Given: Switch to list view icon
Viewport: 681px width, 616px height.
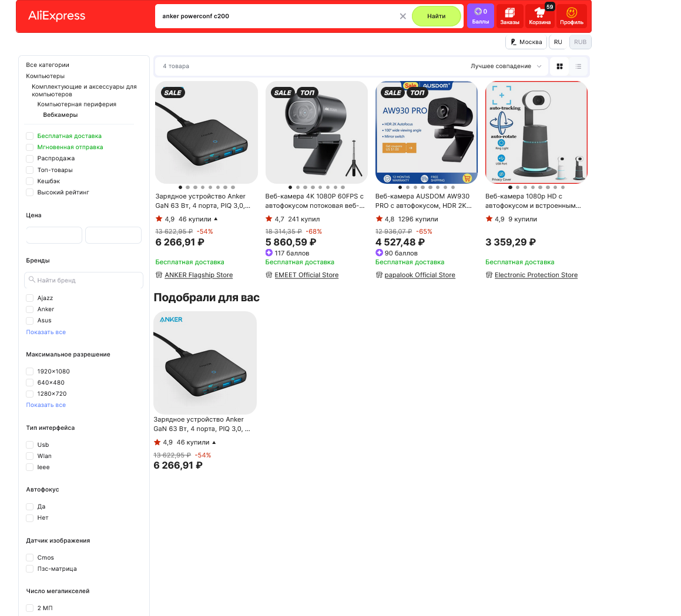Looking at the screenshot, I should [578, 66].
